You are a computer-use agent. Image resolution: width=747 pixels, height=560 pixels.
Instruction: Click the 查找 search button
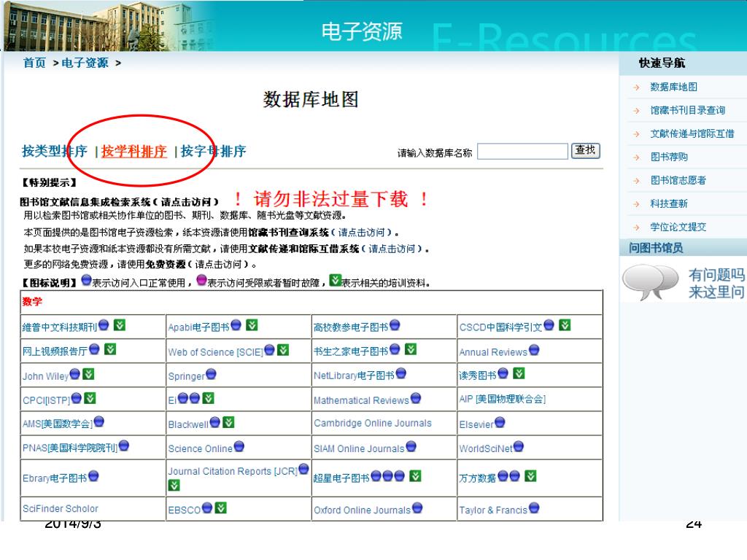(586, 150)
